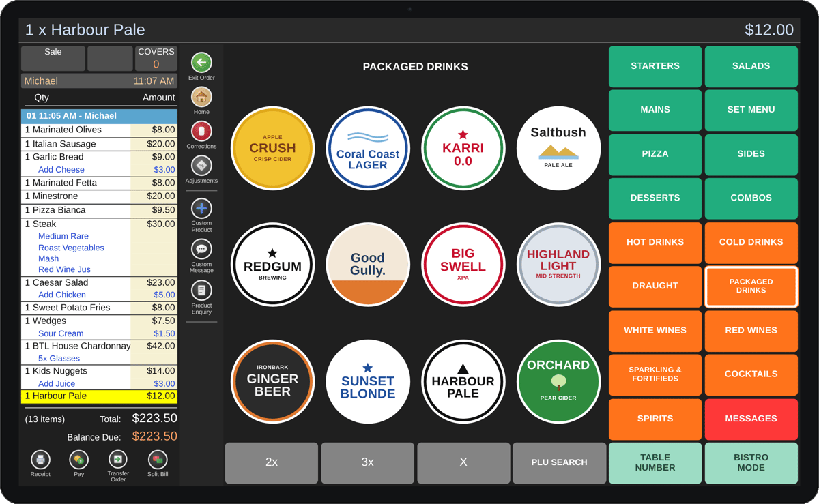Open Desserts category
This screenshot has height=504, width=819.
pyautogui.click(x=655, y=198)
